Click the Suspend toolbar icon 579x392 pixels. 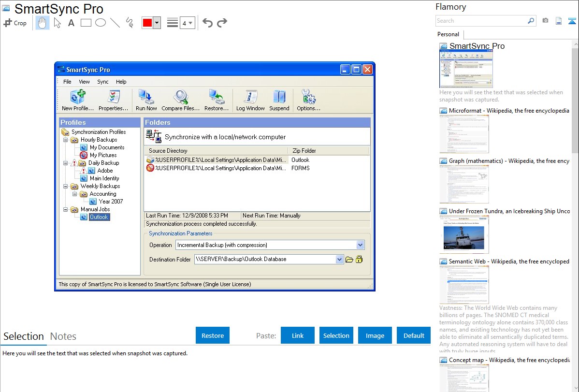pyautogui.click(x=279, y=100)
